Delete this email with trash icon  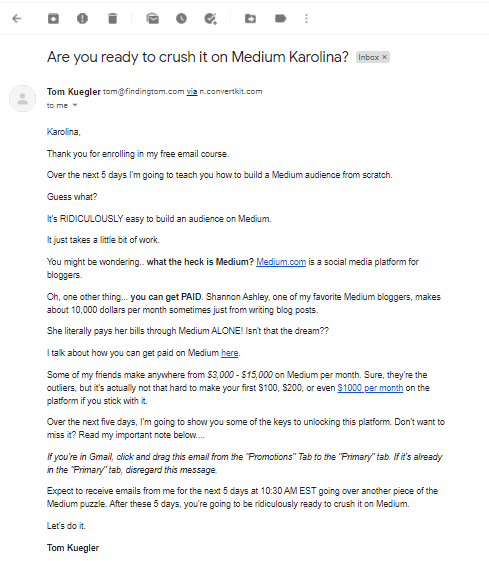tap(113, 18)
